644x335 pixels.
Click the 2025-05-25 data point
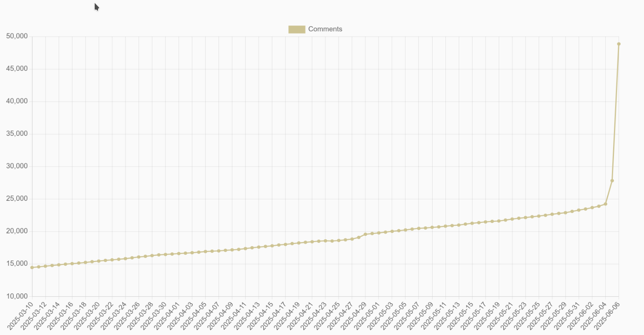point(539,216)
